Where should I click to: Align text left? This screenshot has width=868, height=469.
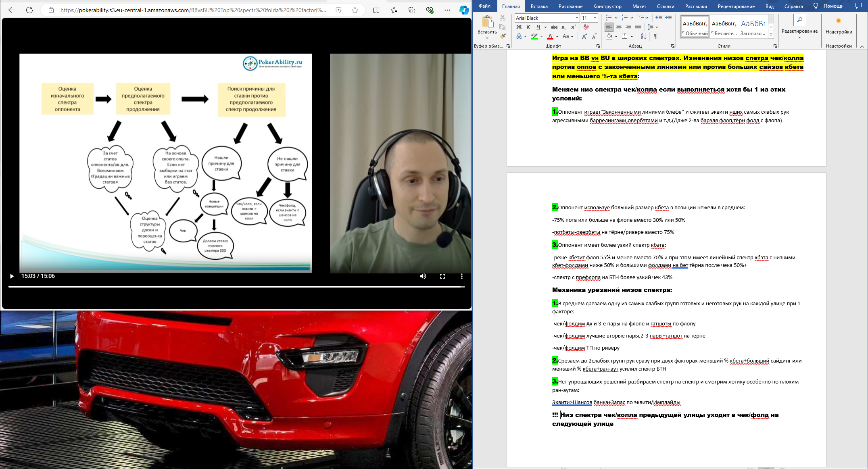(x=609, y=27)
